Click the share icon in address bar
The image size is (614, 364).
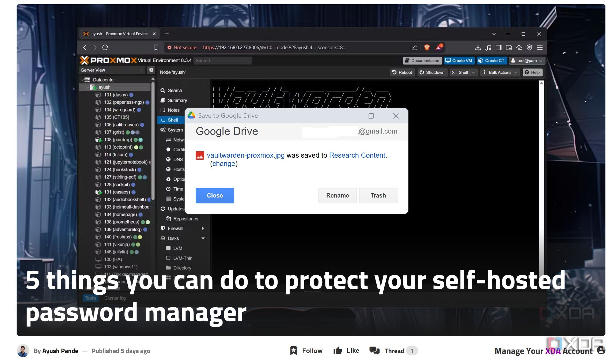414,48
